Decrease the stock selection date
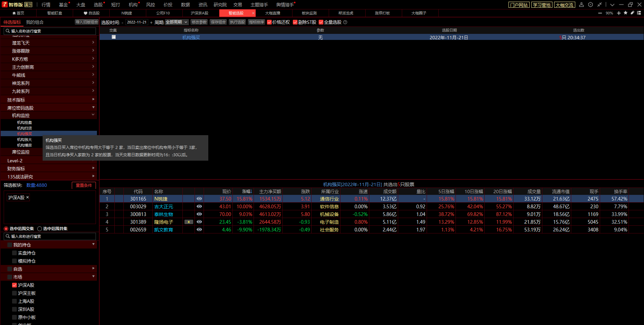644x325 pixels. point(122,22)
